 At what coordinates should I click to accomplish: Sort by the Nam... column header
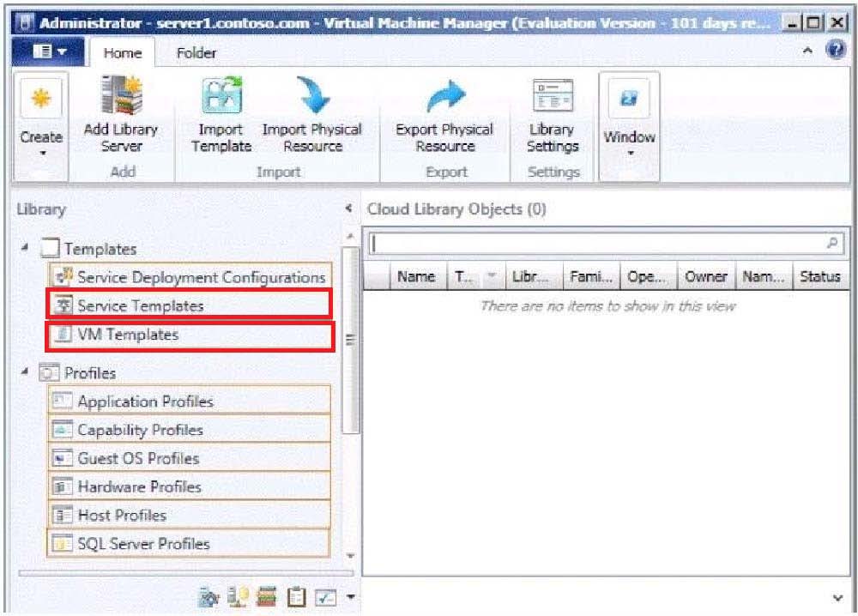pyautogui.click(x=764, y=276)
